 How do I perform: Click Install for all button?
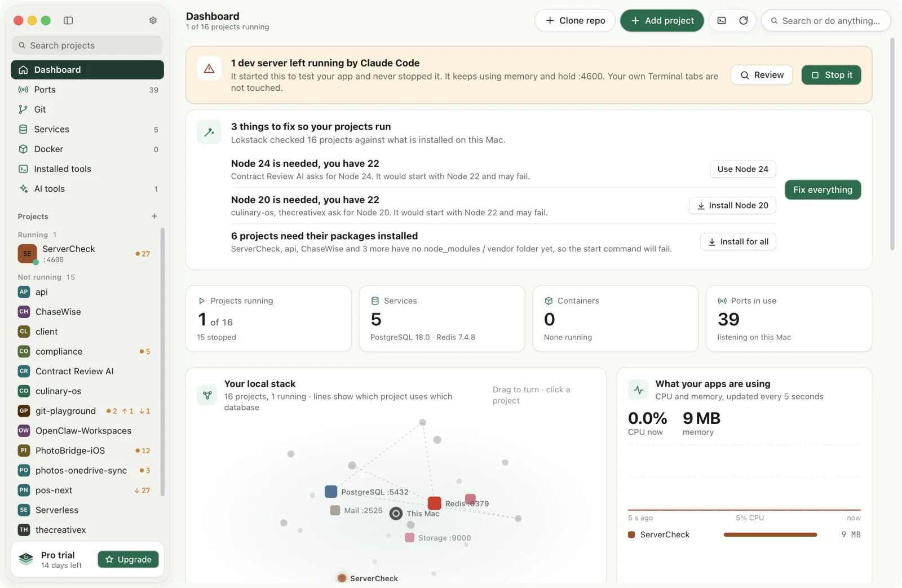[x=738, y=242]
